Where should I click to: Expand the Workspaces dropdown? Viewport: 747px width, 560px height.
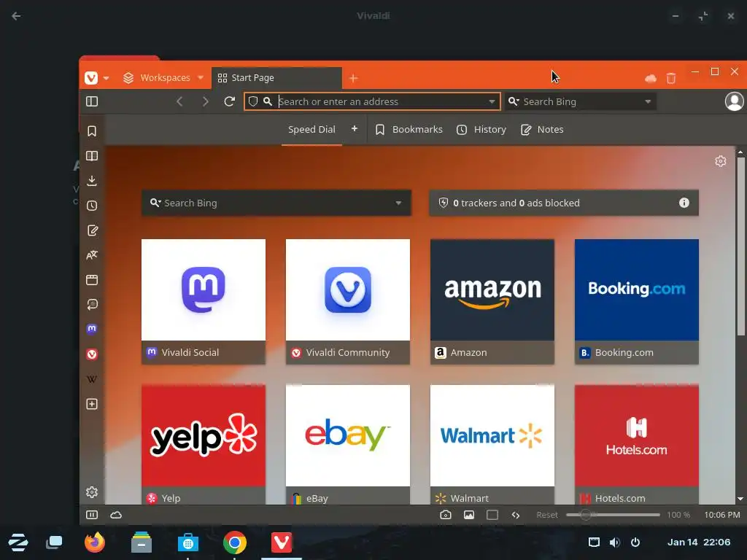(x=201, y=77)
